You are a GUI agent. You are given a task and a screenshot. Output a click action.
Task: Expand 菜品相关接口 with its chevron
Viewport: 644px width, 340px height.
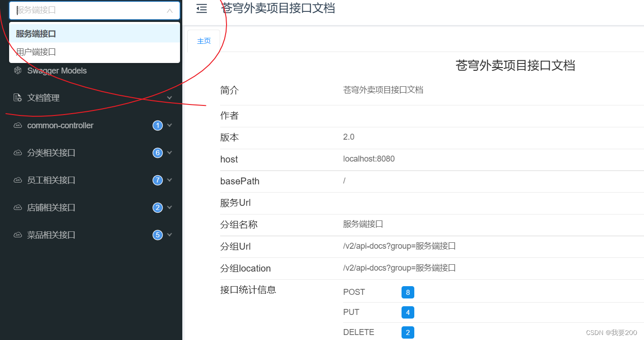170,235
